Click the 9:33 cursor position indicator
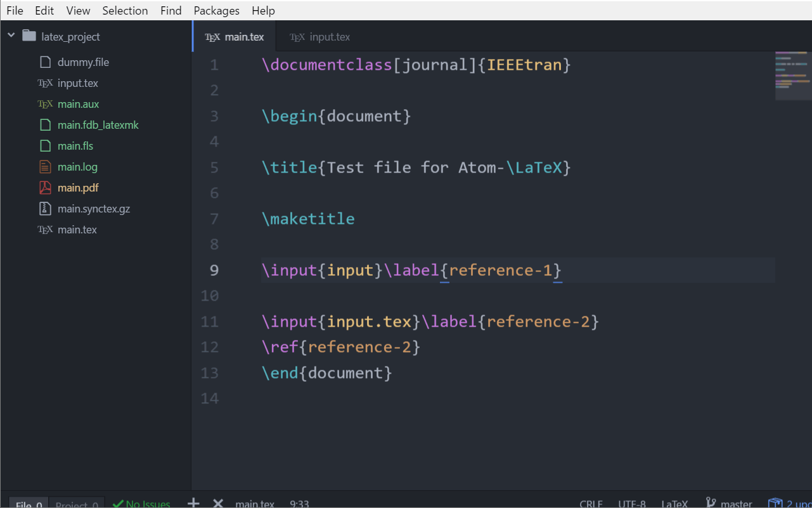 point(299,504)
